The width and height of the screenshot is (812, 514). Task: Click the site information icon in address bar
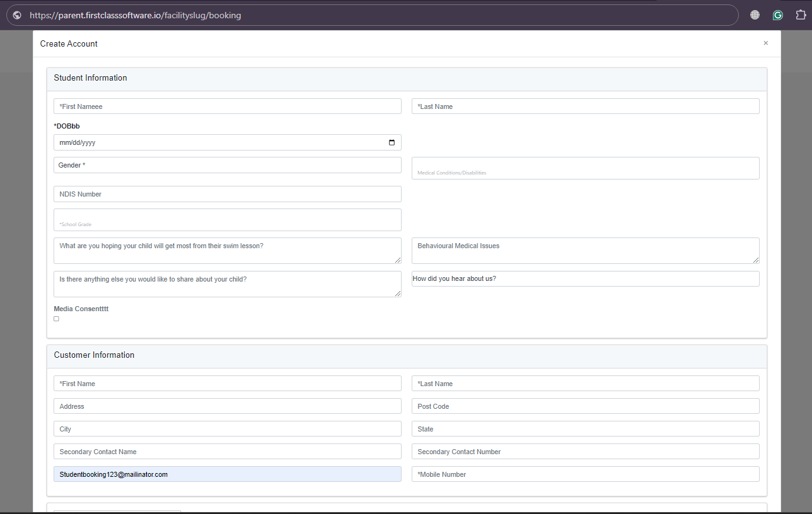17,15
